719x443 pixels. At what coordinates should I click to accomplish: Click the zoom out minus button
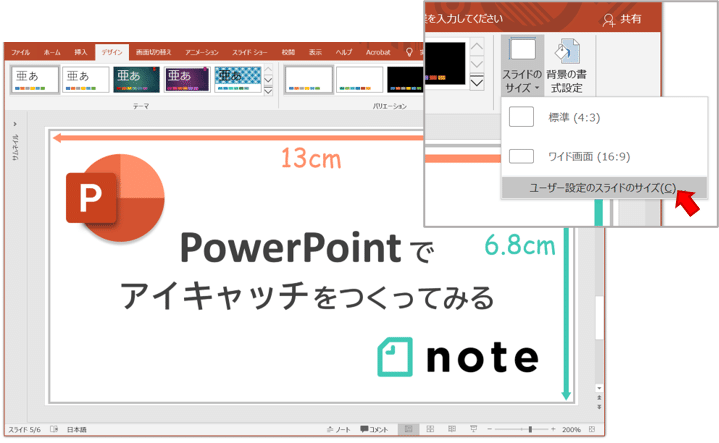[x=489, y=429]
